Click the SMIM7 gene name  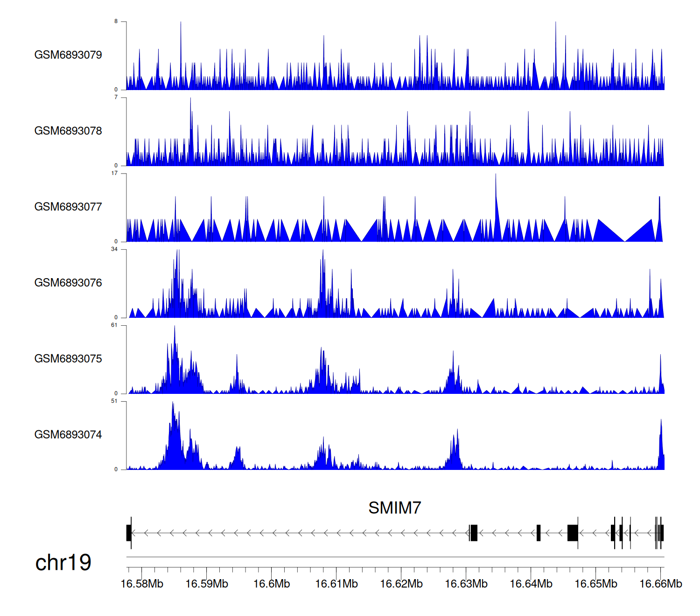tap(394, 508)
